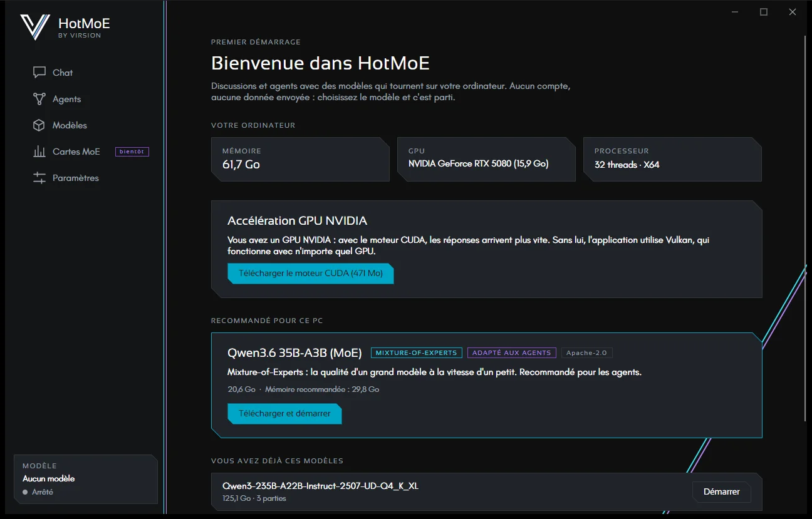Viewport: 812px width, 519px height.
Task: Click the grey Arrêté status dot
Action: pos(25,492)
